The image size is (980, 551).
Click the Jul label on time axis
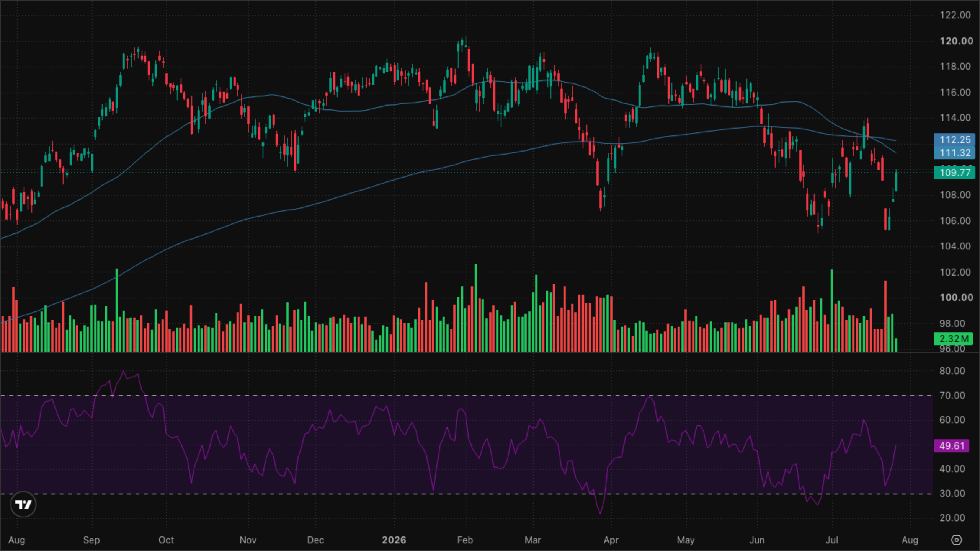pos(831,540)
